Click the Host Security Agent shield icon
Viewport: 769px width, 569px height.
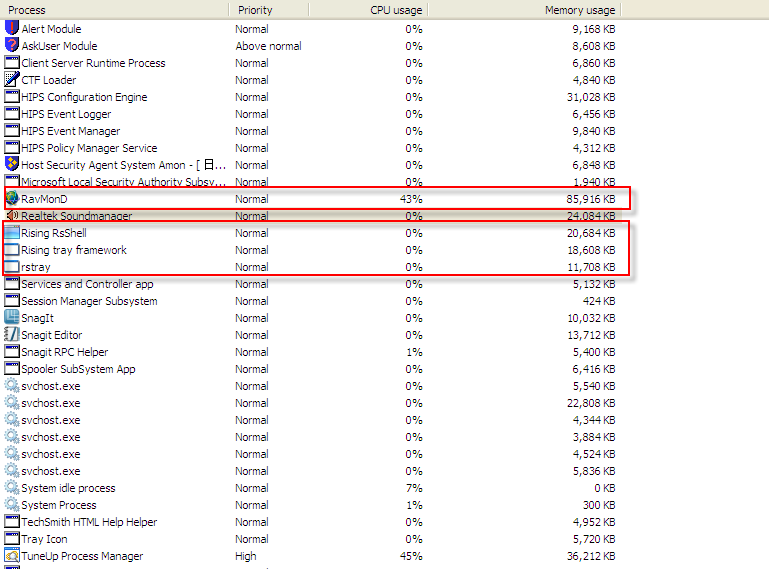[x=12, y=164]
